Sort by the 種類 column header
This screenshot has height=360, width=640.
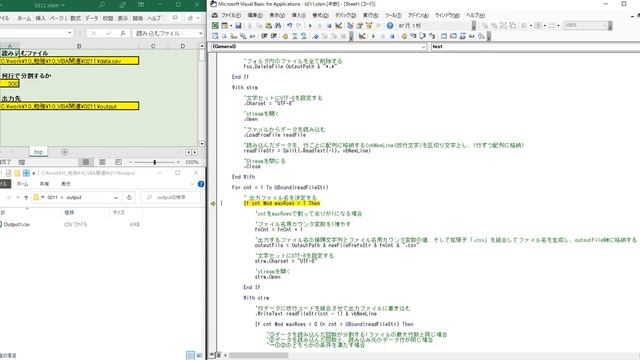pos(69,213)
